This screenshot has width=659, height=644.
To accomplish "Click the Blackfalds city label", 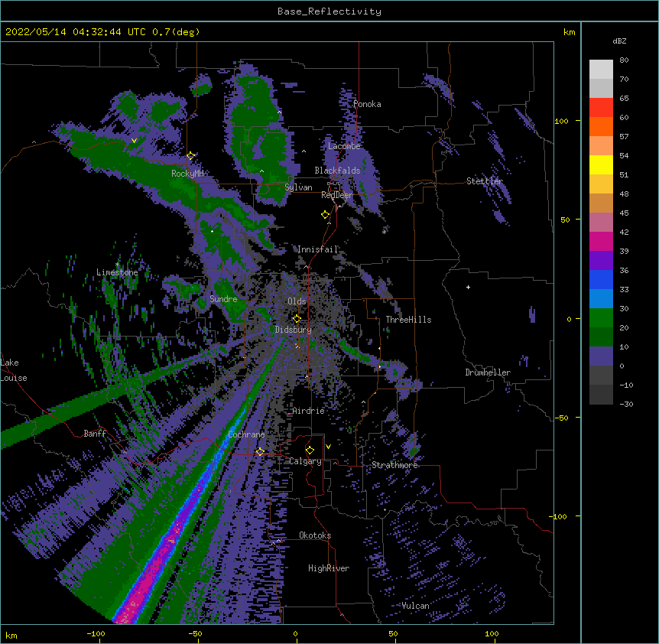I will click(x=337, y=171).
